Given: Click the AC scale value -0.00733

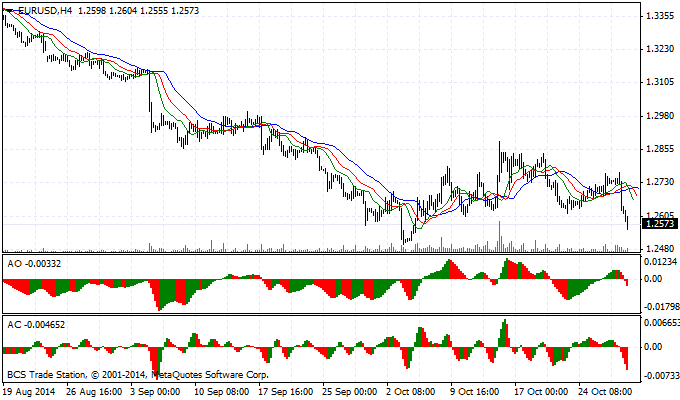Looking at the screenshot, I should [x=661, y=376].
